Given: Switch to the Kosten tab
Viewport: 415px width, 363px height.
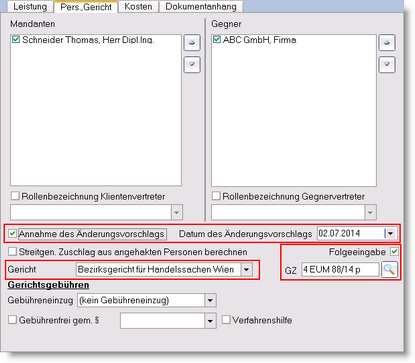Looking at the screenshot, I should coord(138,7).
